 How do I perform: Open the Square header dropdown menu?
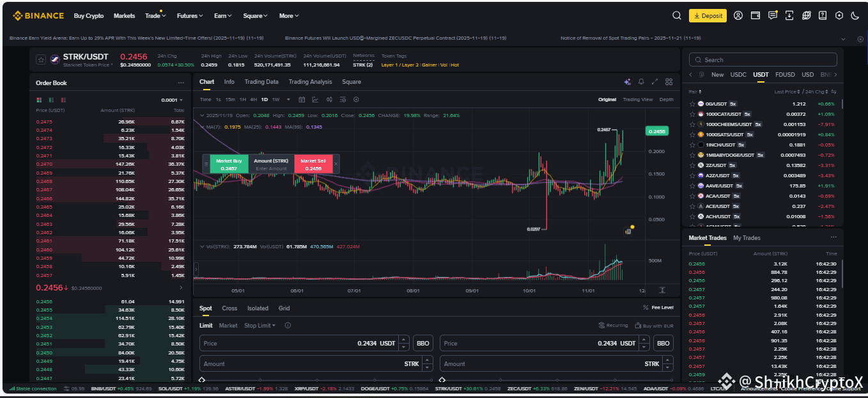click(x=256, y=15)
